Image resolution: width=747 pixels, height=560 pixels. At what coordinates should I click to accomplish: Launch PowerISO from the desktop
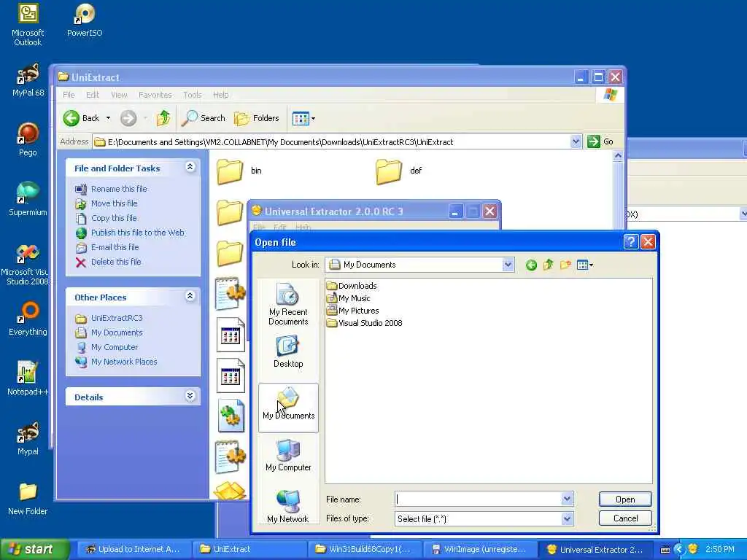point(85,21)
